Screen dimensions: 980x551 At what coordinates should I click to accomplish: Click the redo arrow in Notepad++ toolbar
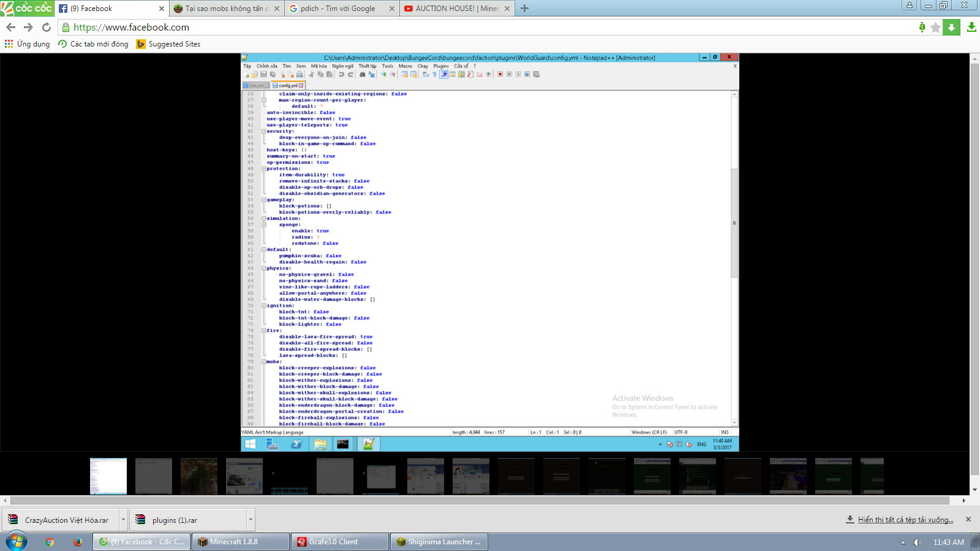[x=350, y=75]
